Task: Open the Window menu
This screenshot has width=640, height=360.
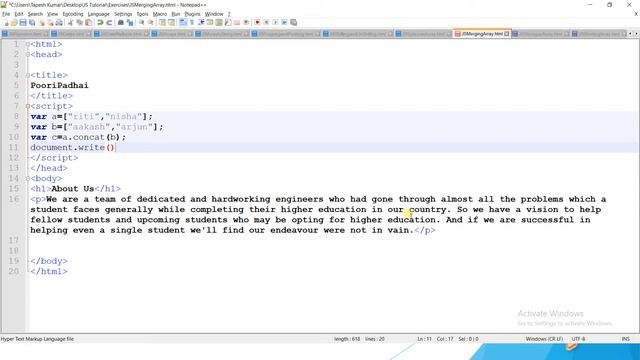Action: [214, 14]
